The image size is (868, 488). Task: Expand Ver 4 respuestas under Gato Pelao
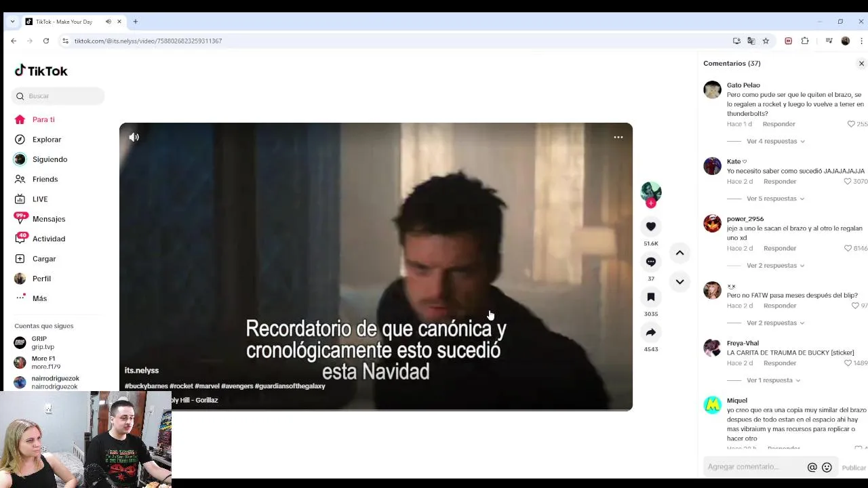coord(775,141)
